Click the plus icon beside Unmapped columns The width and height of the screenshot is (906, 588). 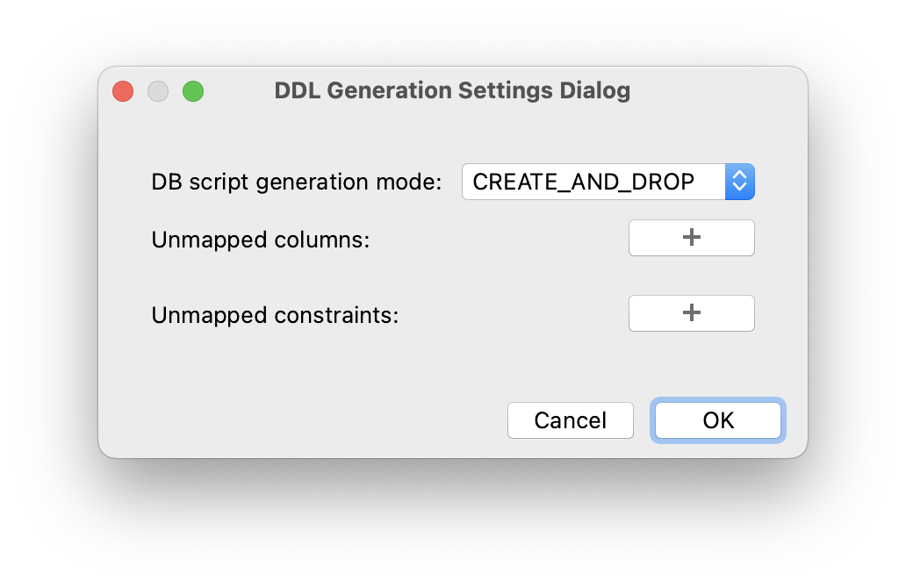(691, 237)
